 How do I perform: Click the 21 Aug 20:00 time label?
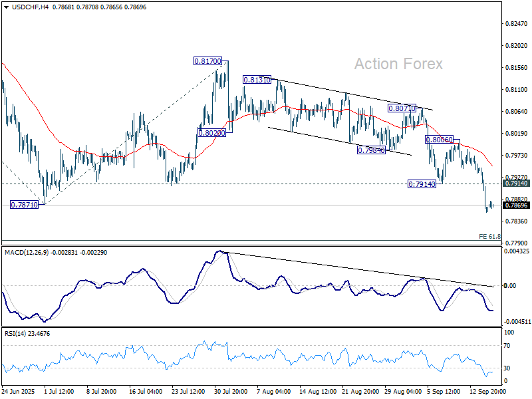[359, 391]
